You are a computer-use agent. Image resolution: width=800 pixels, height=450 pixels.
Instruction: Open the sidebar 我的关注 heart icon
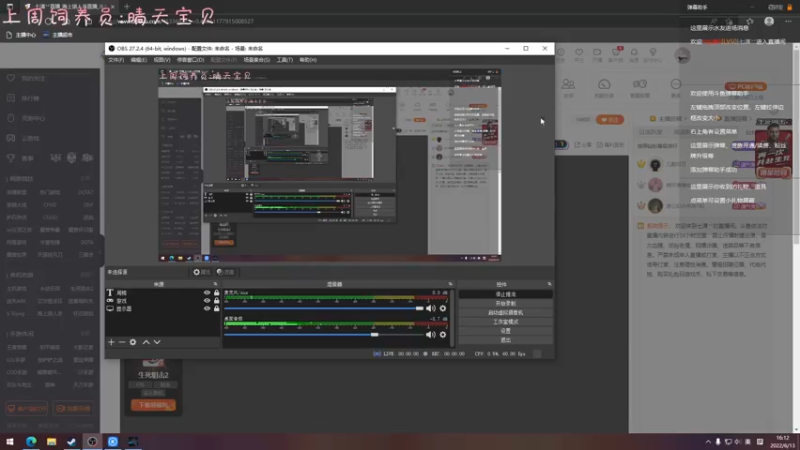(11, 78)
